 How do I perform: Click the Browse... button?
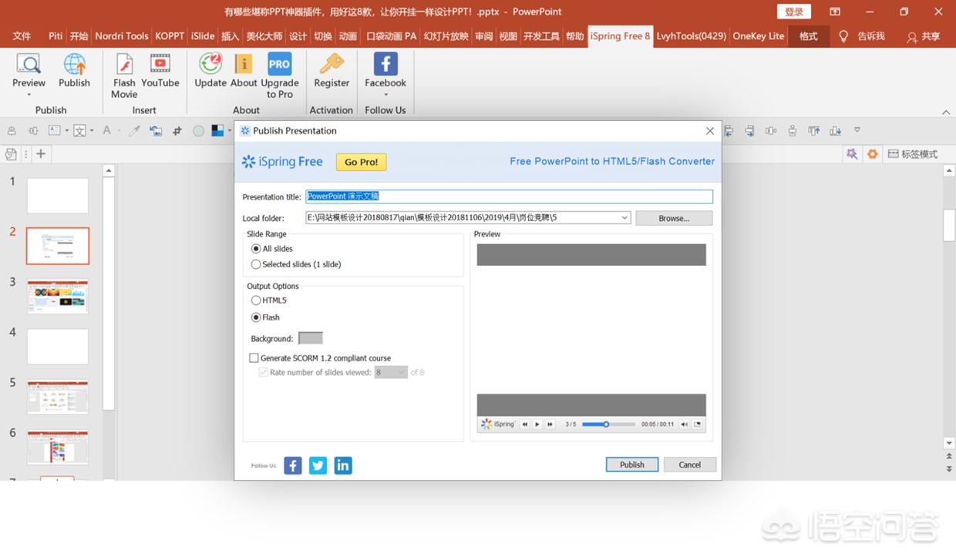(x=673, y=218)
